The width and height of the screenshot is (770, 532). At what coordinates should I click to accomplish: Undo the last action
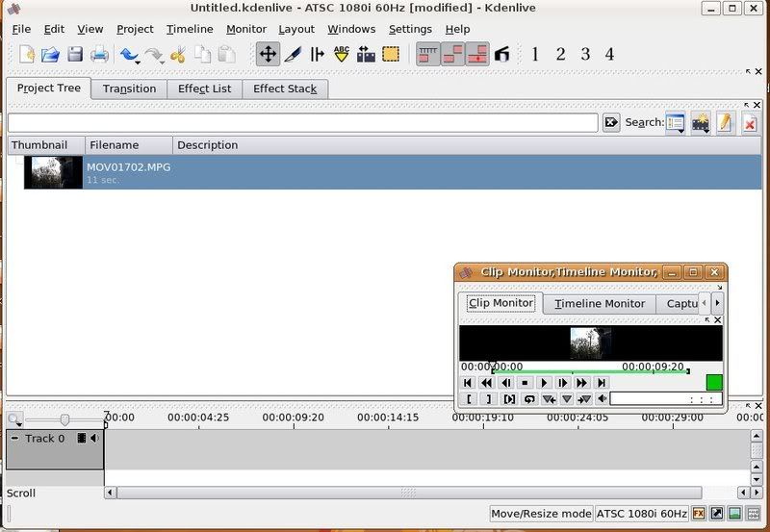click(130, 55)
